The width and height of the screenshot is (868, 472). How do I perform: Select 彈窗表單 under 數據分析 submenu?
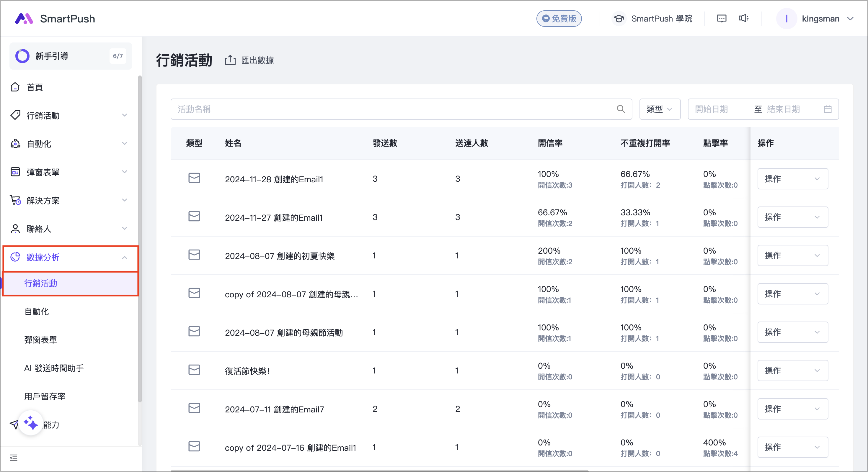41,340
